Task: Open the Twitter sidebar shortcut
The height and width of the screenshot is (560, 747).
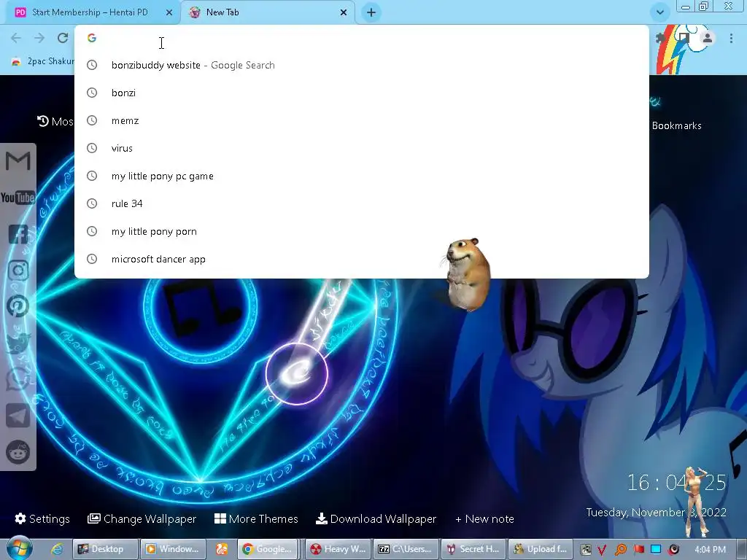Action: pyautogui.click(x=18, y=343)
